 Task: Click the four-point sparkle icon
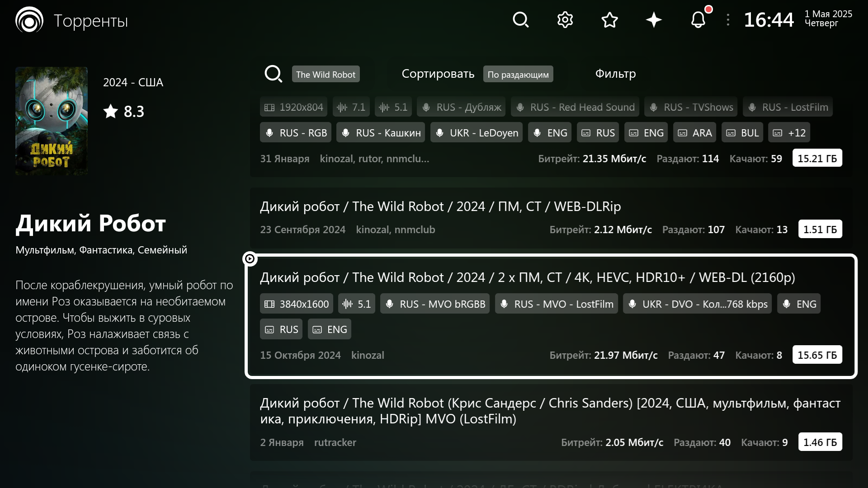(654, 20)
